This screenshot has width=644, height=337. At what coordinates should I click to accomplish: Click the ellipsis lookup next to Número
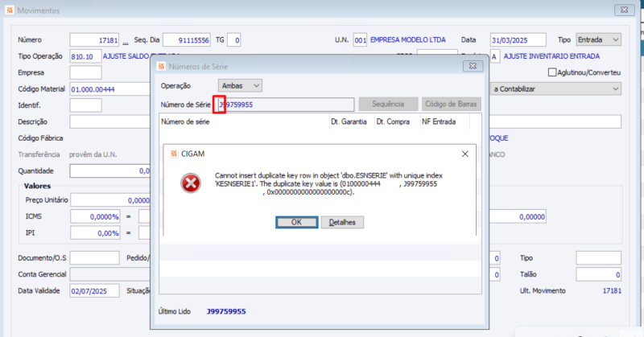126,41
